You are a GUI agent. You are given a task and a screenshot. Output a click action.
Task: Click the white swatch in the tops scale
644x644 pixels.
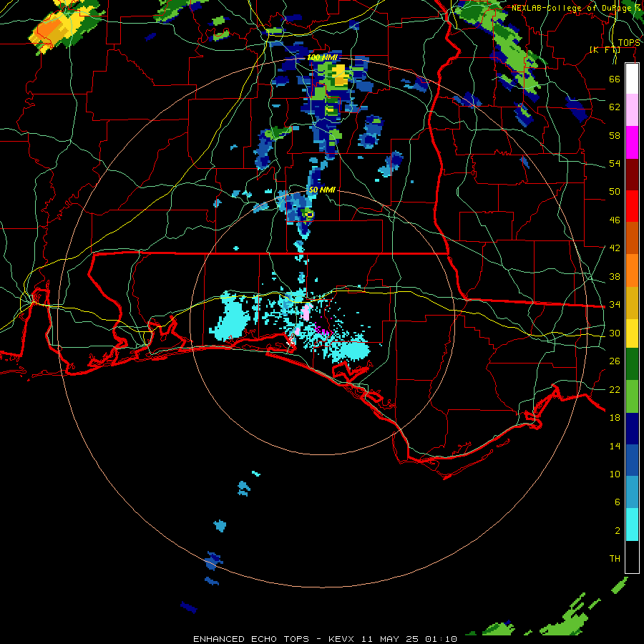point(632,79)
